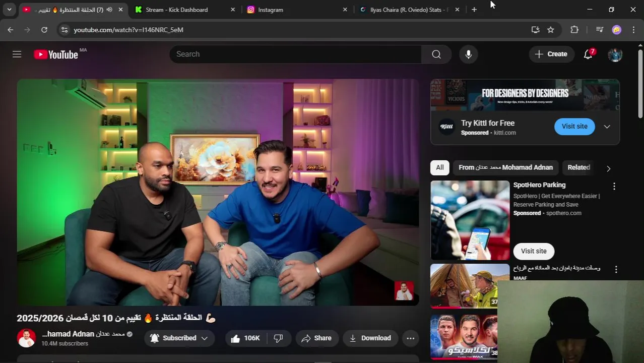Select the From Mohamad Adnan chip

[505, 167]
